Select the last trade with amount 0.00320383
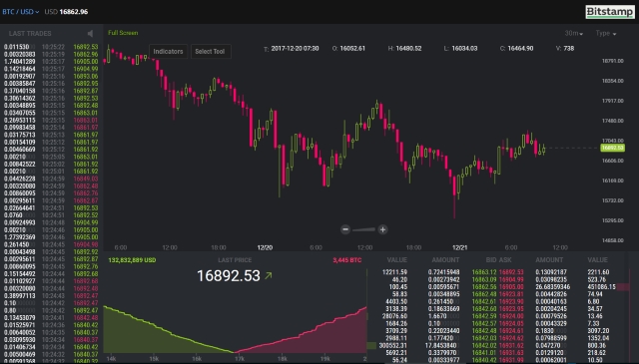 [51, 54]
